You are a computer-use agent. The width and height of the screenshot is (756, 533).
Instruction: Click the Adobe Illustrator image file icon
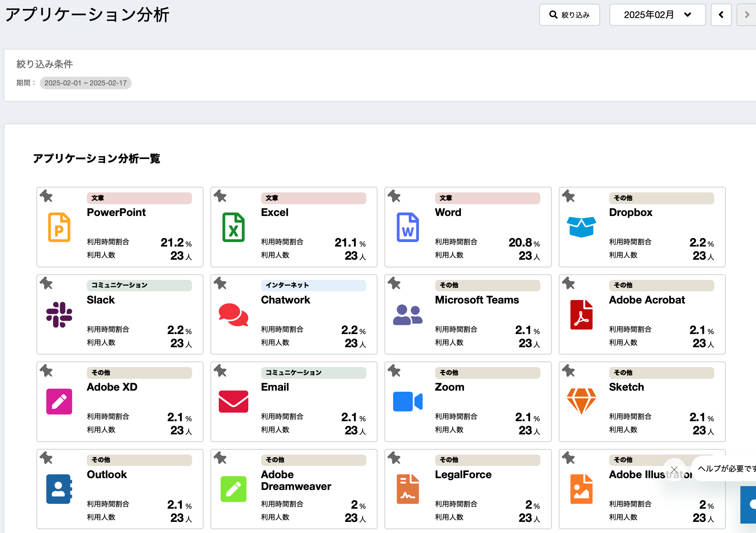581,489
